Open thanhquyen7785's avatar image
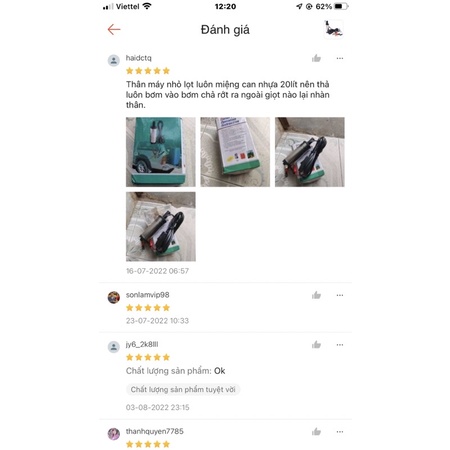Screen dimensions: 450x450 pos(114,434)
